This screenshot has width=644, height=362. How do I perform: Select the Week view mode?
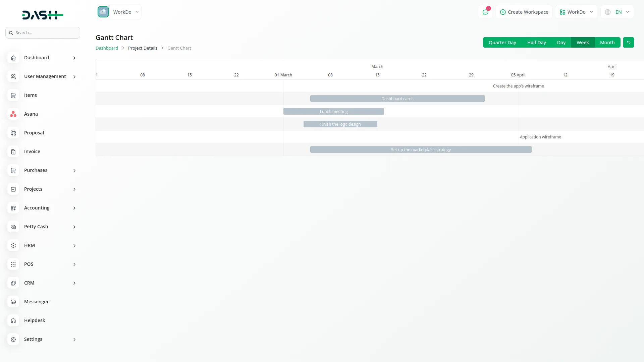point(583,43)
